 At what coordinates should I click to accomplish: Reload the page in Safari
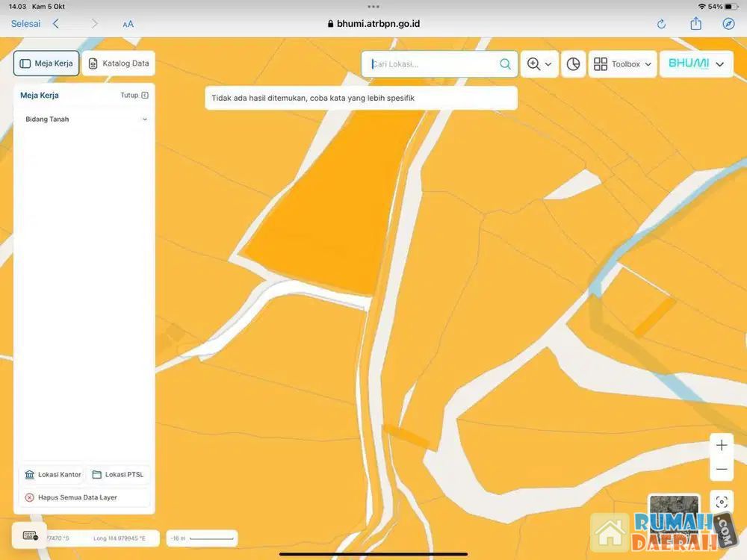(661, 24)
